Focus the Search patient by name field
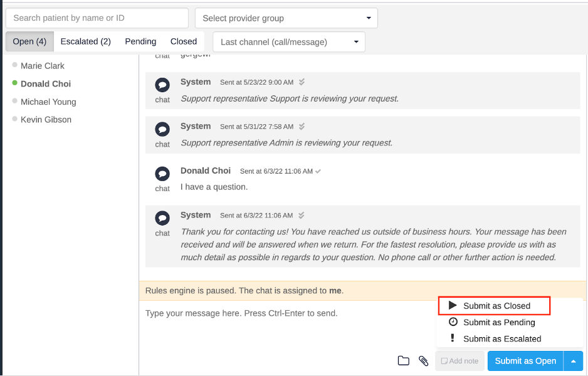The width and height of the screenshot is (588, 376). pyautogui.click(x=97, y=18)
